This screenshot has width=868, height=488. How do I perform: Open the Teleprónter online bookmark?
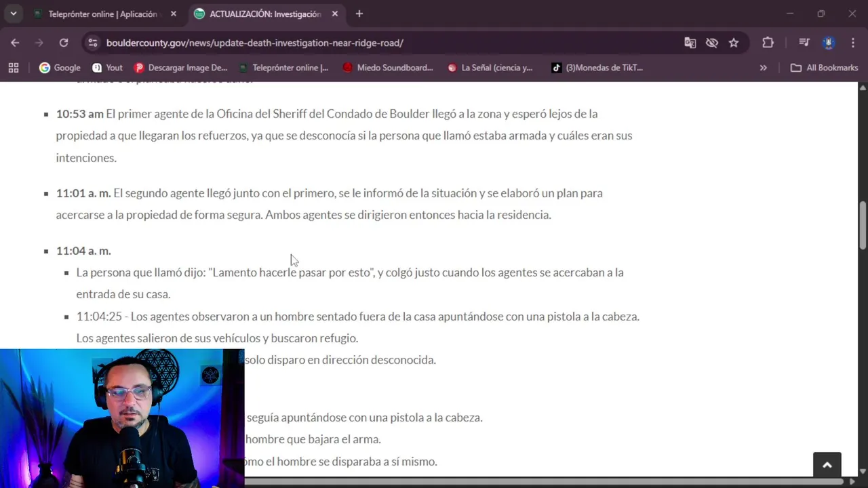tap(283, 68)
